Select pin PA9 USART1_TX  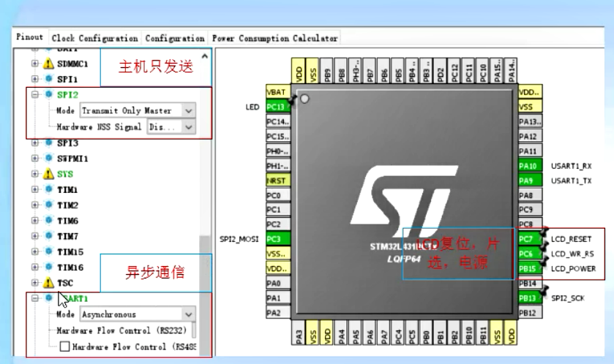(x=530, y=181)
